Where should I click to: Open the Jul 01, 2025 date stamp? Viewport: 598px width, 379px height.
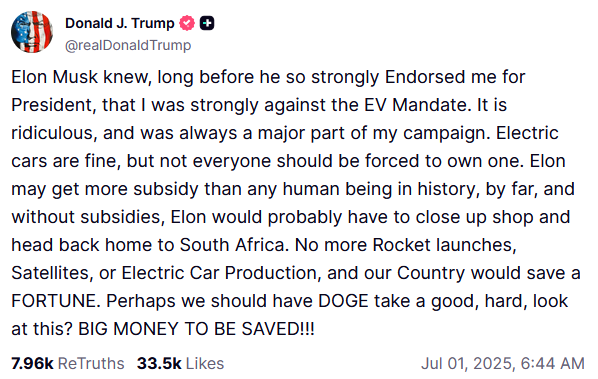(x=469, y=363)
